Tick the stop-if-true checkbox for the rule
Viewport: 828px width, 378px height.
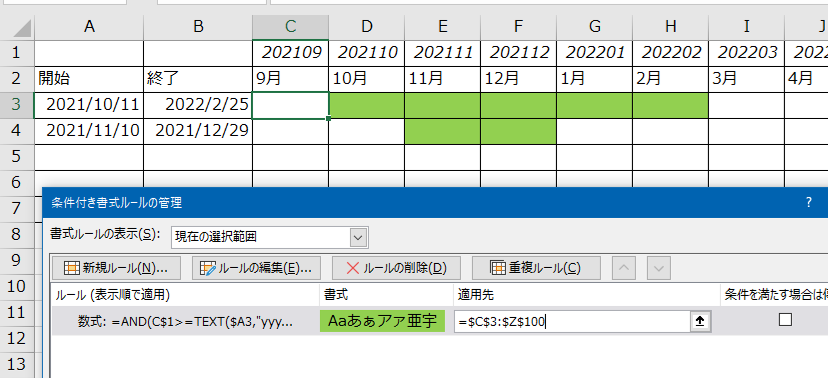(785, 320)
